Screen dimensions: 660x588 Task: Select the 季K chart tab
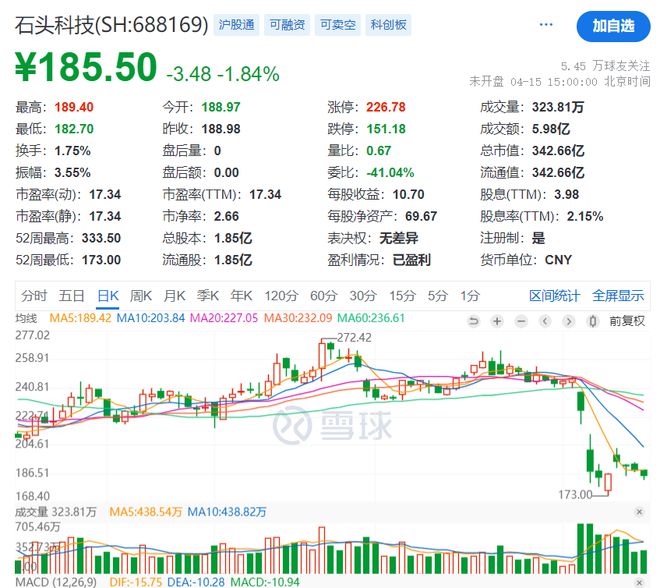pyautogui.click(x=208, y=295)
